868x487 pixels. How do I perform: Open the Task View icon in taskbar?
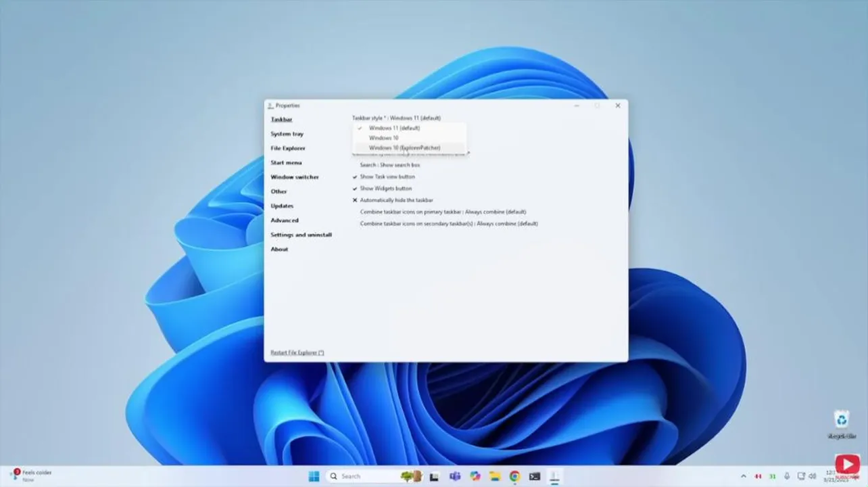click(434, 476)
